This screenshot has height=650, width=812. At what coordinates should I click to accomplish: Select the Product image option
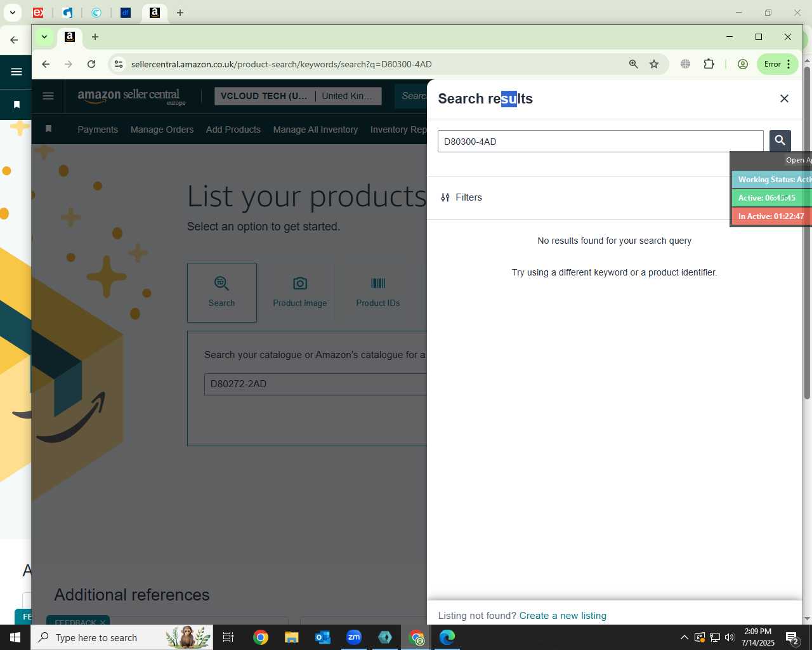300,293
